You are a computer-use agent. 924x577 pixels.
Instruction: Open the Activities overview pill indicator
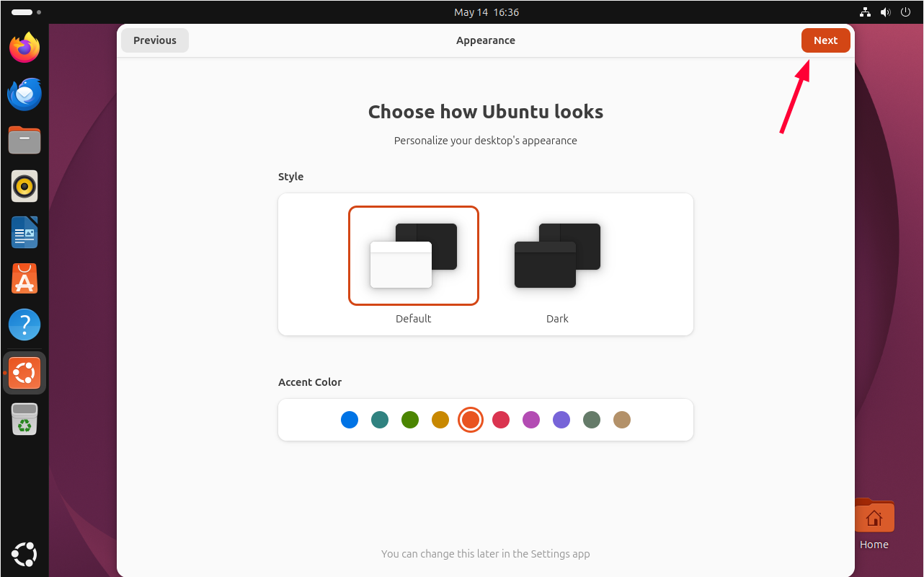(26, 12)
